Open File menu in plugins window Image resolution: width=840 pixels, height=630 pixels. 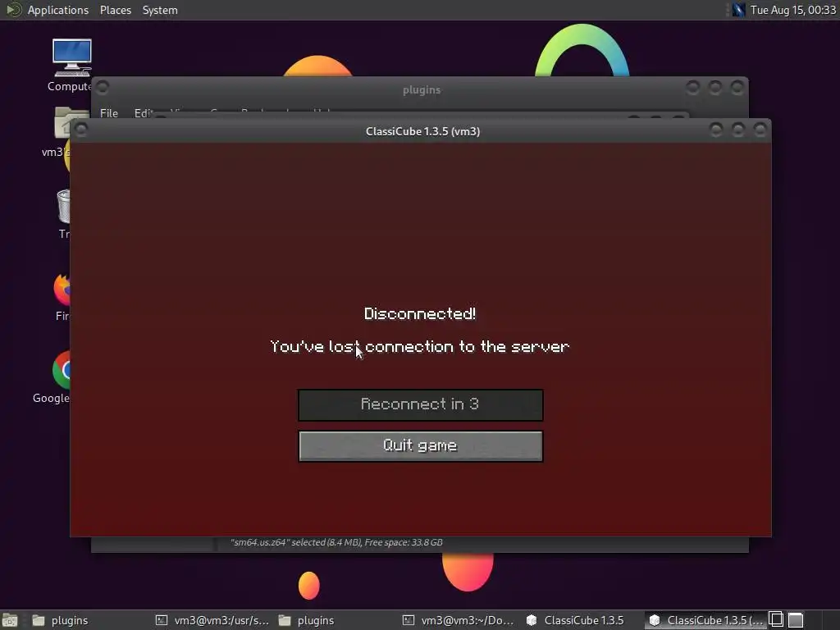click(x=109, y=113)
